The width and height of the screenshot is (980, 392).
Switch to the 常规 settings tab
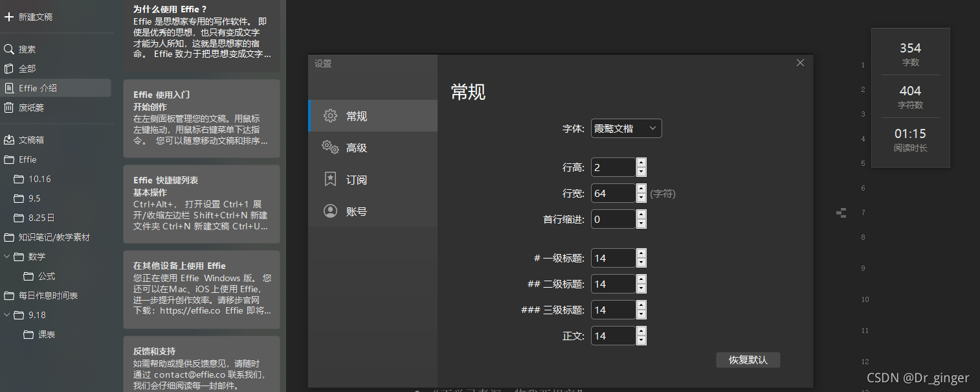373,116
